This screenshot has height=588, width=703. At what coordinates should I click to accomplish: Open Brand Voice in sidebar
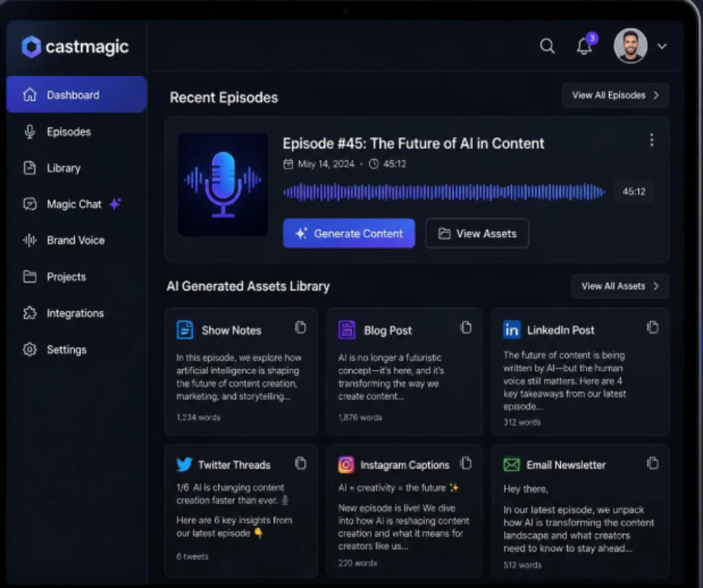pyautogui.click(x=77, y=240)
